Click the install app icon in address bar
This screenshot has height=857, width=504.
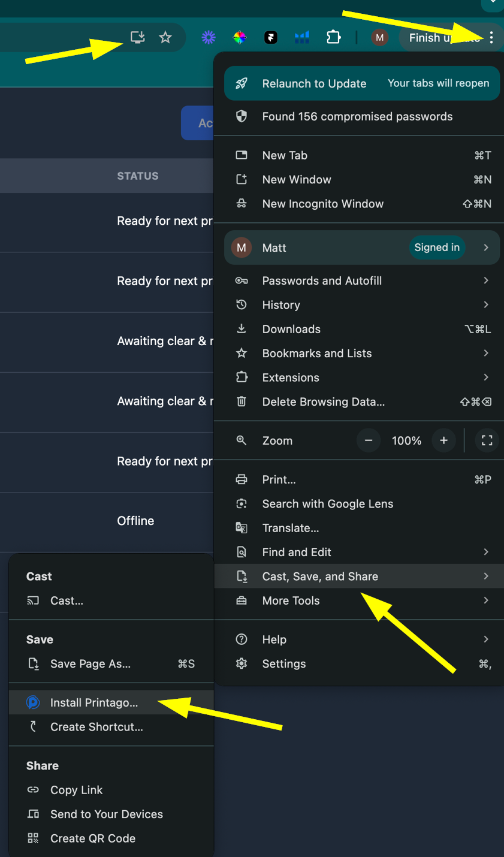(x=138, y=38)
